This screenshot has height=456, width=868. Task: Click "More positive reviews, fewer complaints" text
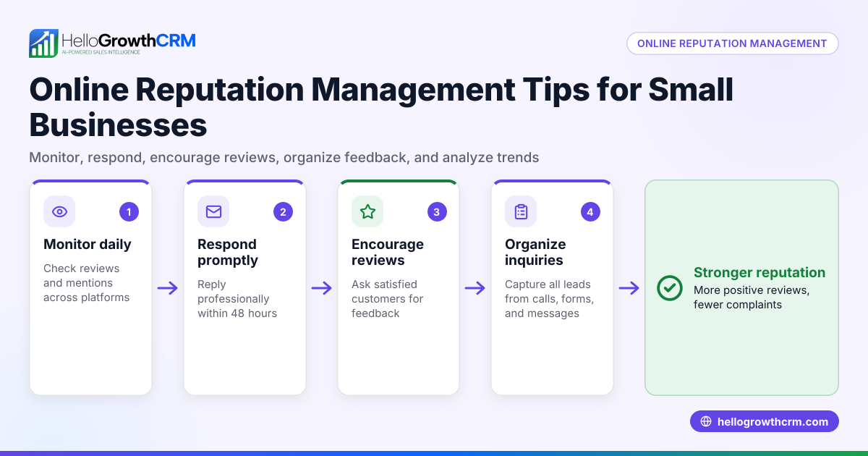click(x=752, y=297)
